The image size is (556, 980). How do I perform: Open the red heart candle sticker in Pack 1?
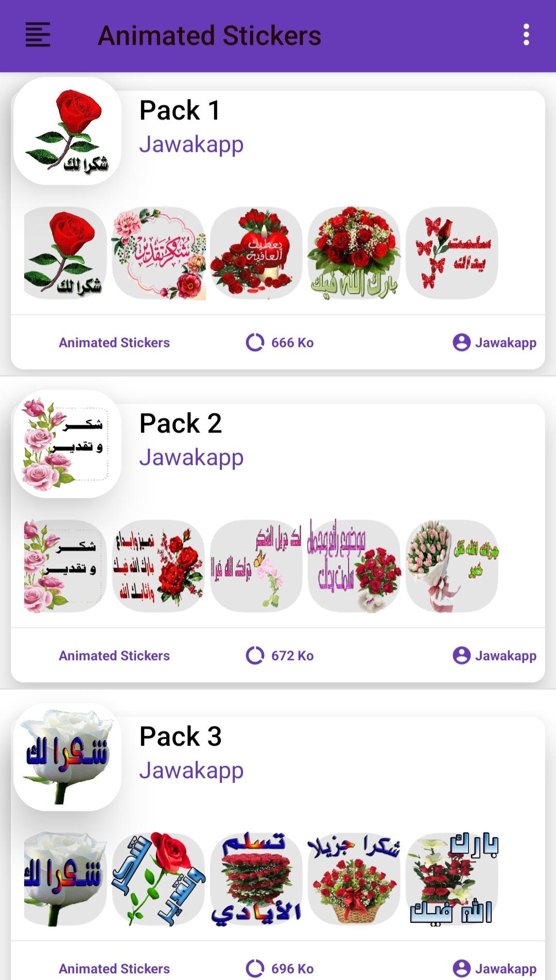pyautogui.click(x=256, y=253)
